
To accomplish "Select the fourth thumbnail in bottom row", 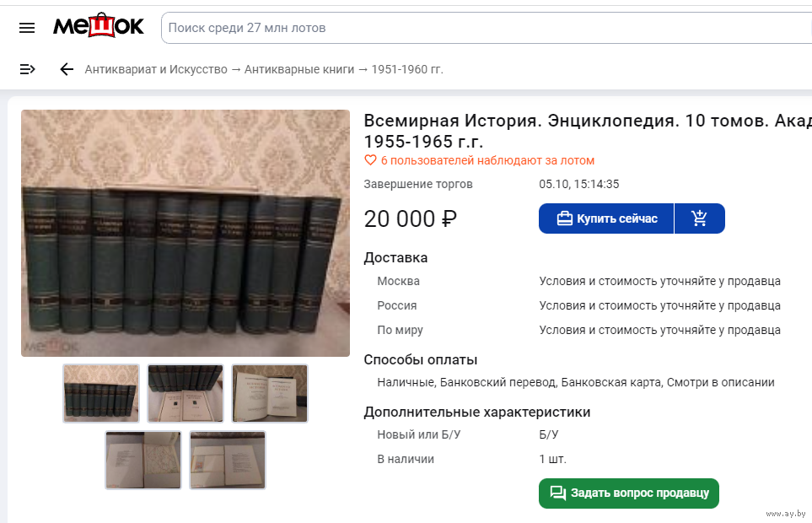I will [143, 460].
